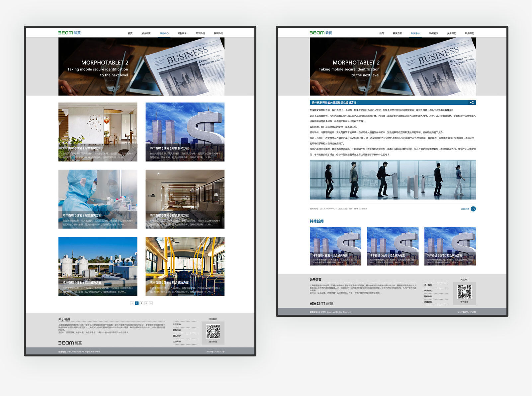Click the 其他新闻 section heading

click(316, 221)
